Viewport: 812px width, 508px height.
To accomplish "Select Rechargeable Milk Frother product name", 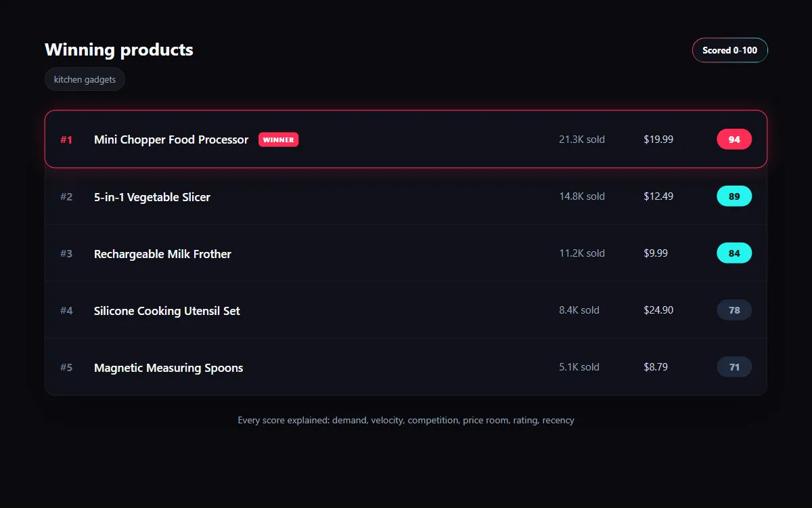I will tap(162, 254).
